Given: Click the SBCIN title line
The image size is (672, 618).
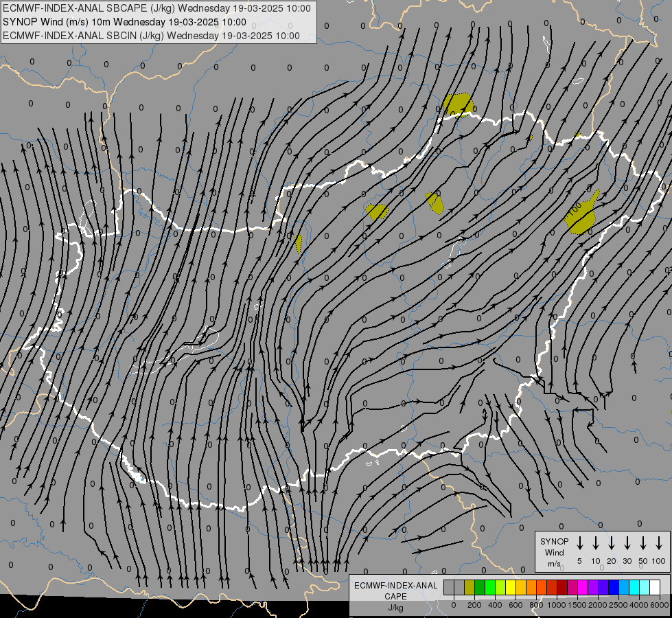Looking at the screenshot, I should (x=151, y=36).
